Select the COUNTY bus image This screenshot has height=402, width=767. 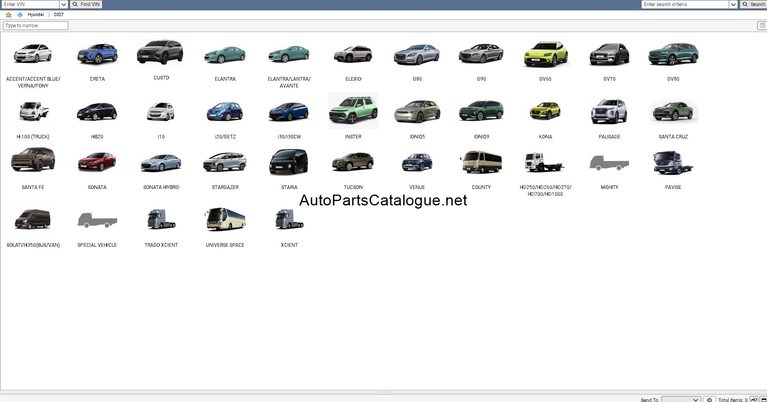[x=481, y=162]
